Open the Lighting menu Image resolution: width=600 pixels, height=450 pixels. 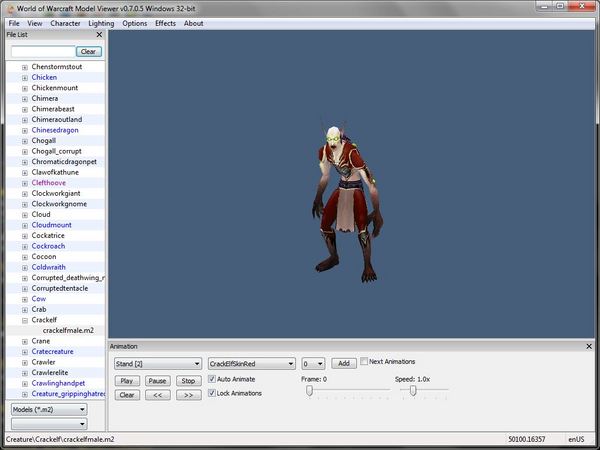[x=101, y=23]
